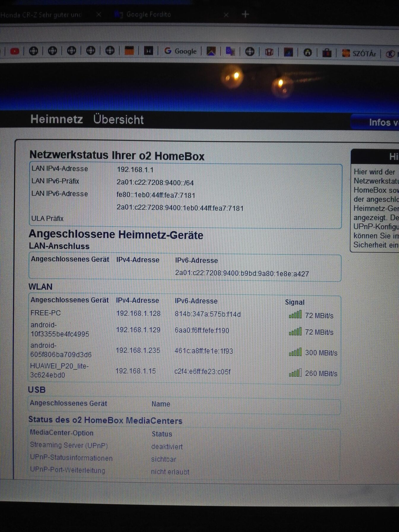Click the USB section heading
The width and height of the screenshot is (399, 532).
point(37,390)
